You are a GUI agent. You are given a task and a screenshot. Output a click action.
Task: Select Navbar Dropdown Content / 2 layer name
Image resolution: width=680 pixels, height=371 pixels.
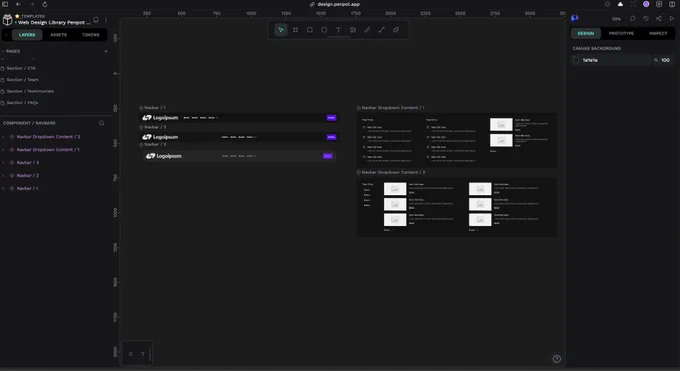(x=48, y=137)
